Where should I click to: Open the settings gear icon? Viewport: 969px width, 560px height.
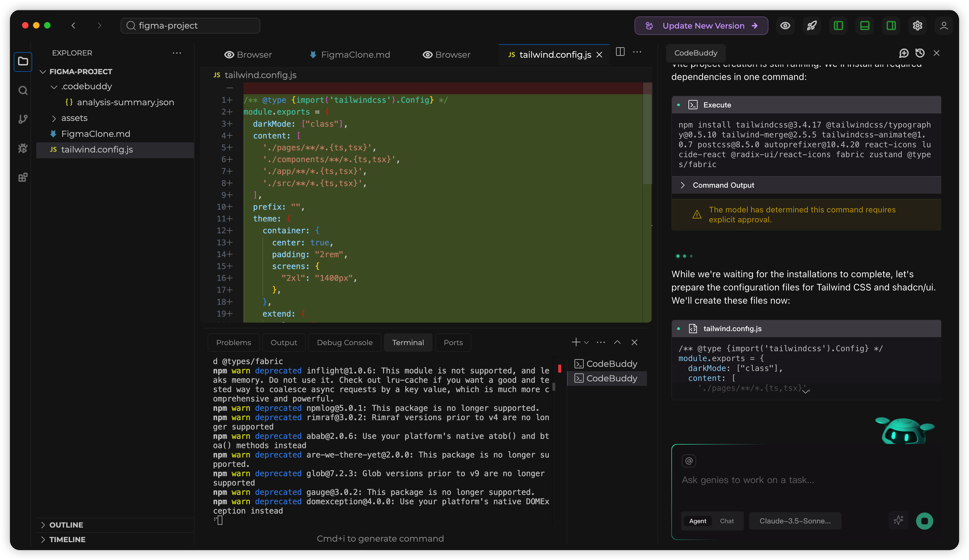[x=918, y=26]
